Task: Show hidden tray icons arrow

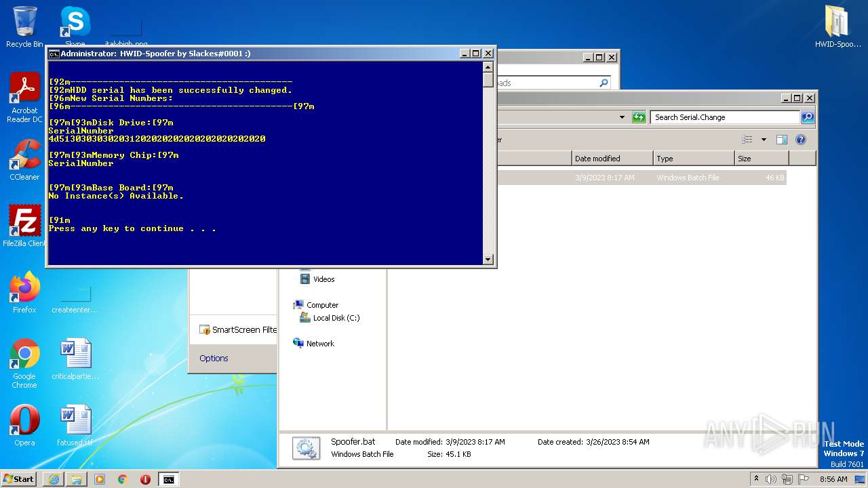Action: coord(756,479)
